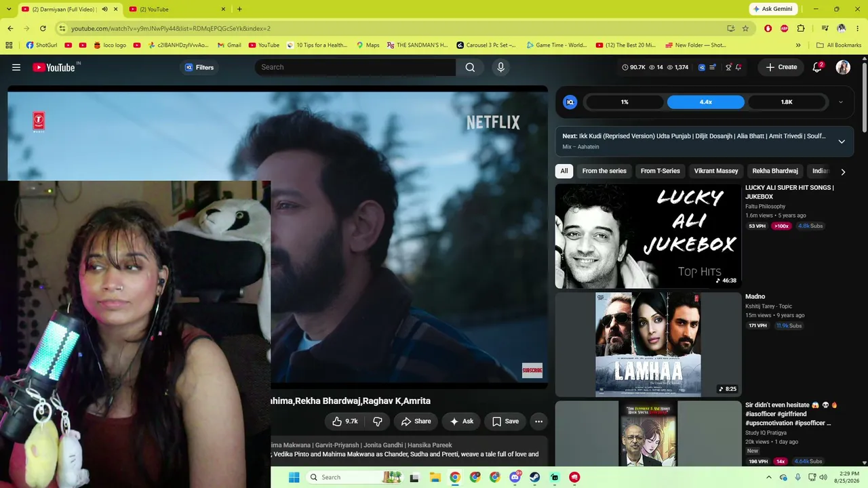Open the Maps bookmark
The height and width of the screenshot is (488, 868).
[x=368, y=45]
